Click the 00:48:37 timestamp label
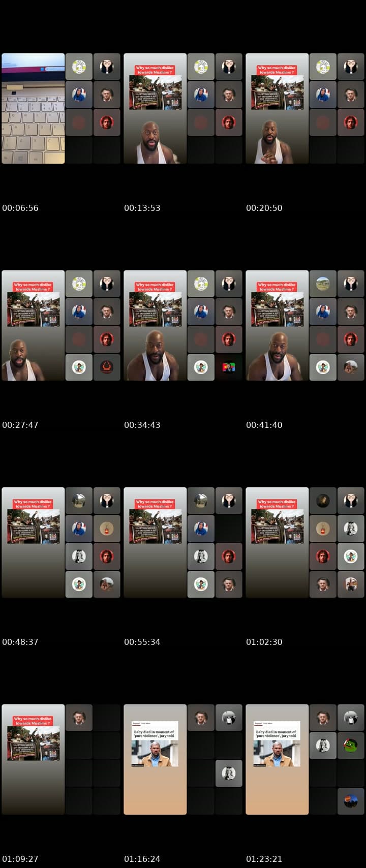 [x=20, y=642]
